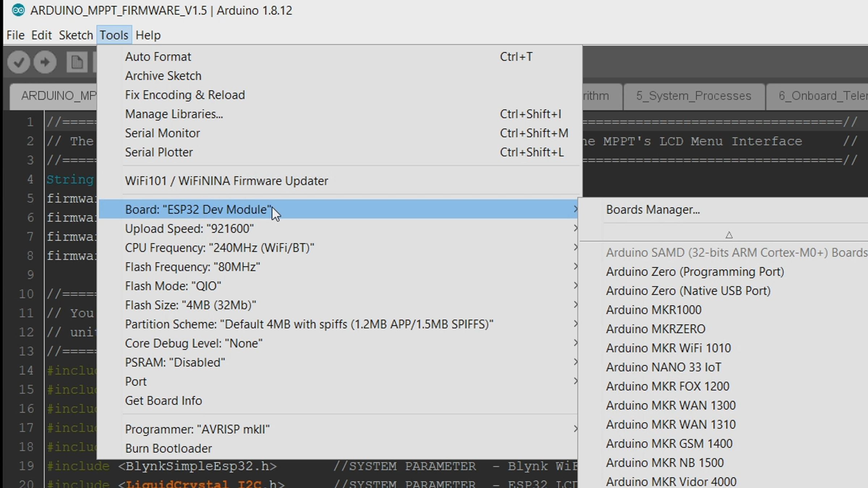Open Manage Libraries dialog

coord(340,114)
